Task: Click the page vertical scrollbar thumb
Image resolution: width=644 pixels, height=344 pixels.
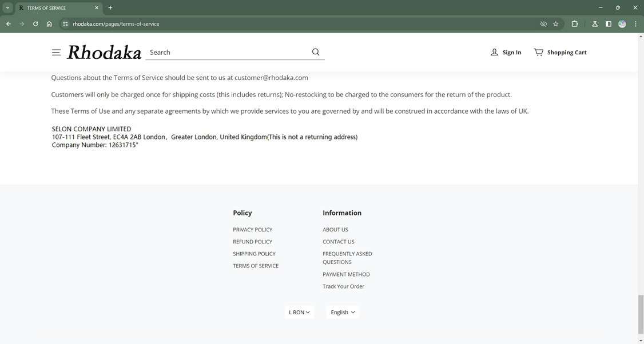Action: point(641,315)
